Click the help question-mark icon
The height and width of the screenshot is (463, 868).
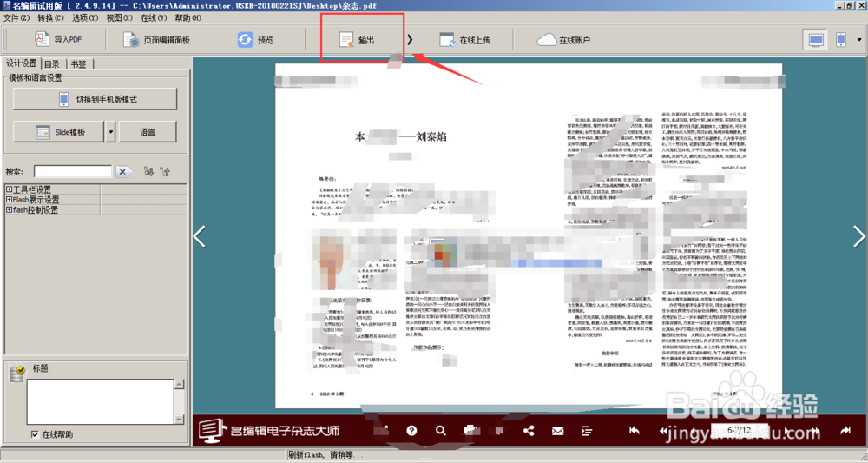(x=411, y=430)
